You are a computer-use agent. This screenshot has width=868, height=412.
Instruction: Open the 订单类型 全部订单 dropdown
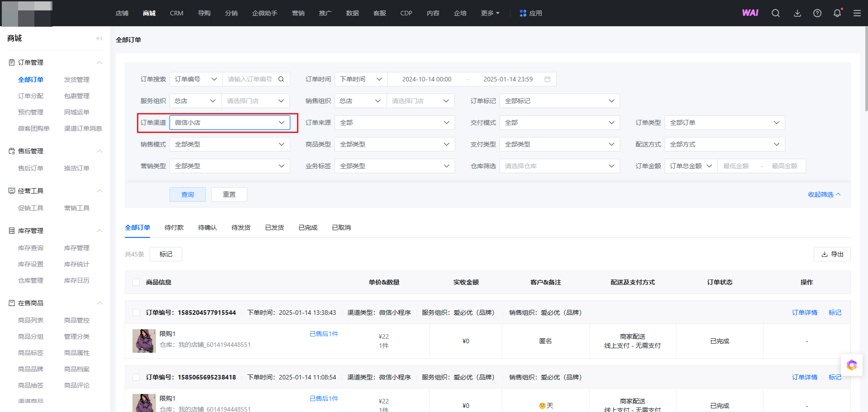coord(725,123)
